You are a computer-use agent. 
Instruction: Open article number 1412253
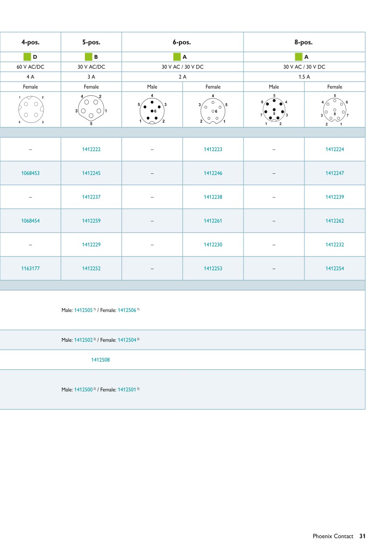tap(213, 269)
